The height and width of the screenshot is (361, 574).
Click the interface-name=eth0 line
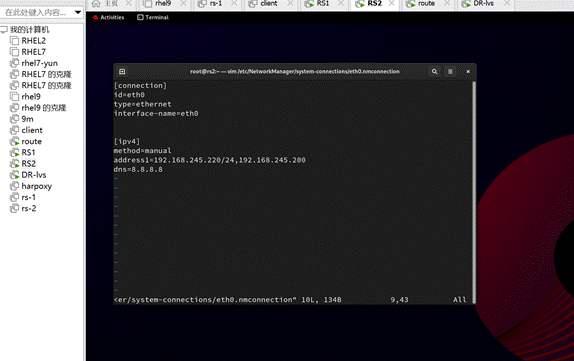click(156, 113)
